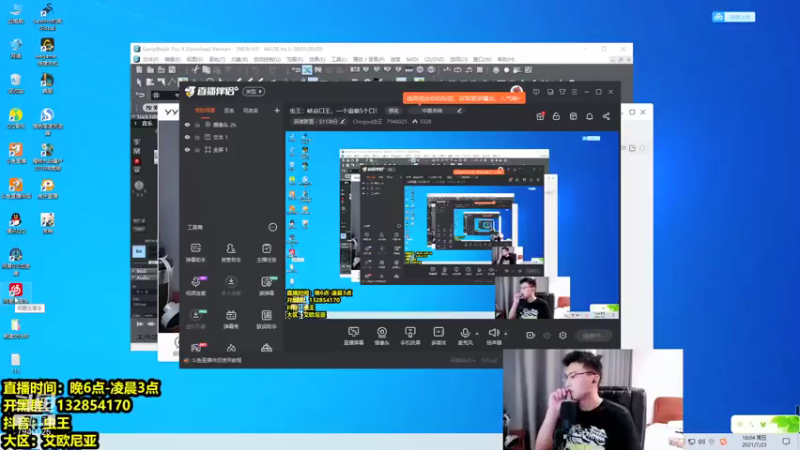Add 多媒体 source
This screenshot has width=800, height=450.
(x=438, y=336)
